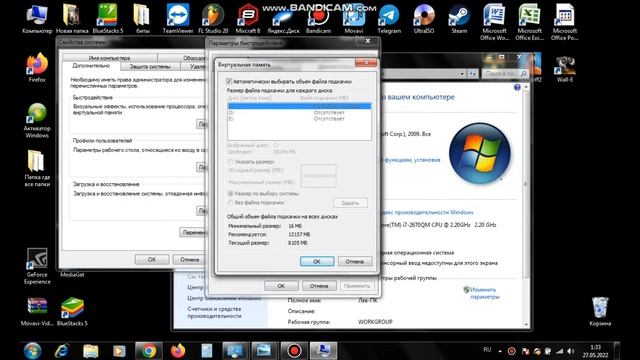The width and height of the screenshot is (640, 360).
Task: Launch the Bandicam desktop shortcut
Action: tap(318, 19)
